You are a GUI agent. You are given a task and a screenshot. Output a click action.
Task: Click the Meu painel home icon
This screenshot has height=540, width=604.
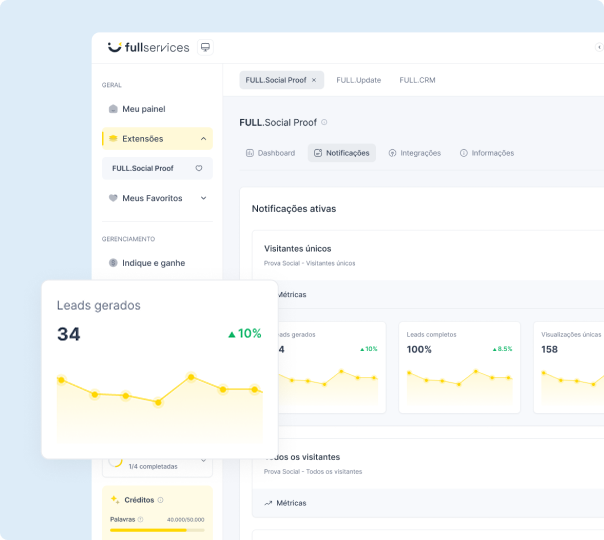point(113,109)
